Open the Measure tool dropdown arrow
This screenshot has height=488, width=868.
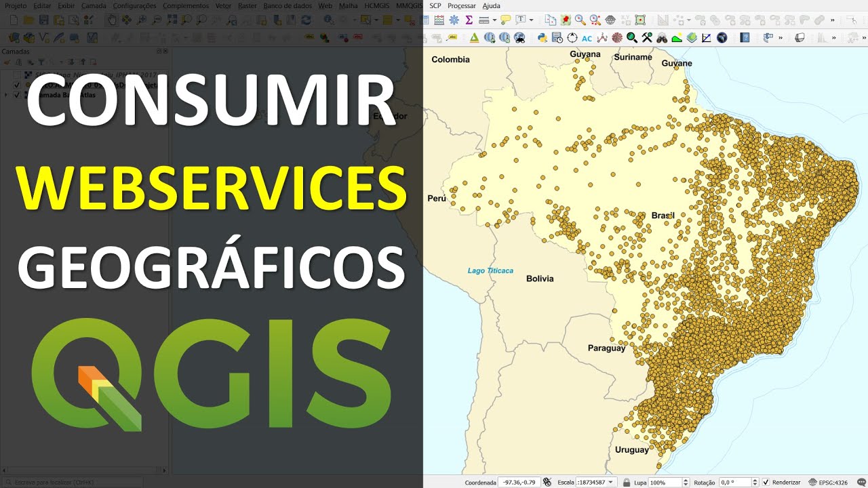[x=494, y=20]
